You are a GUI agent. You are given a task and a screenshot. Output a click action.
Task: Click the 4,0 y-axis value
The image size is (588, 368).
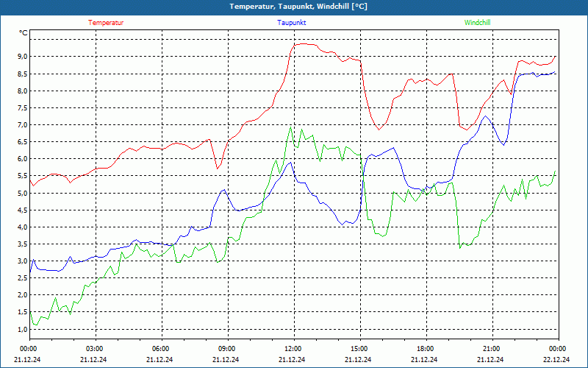click(24, 227)
